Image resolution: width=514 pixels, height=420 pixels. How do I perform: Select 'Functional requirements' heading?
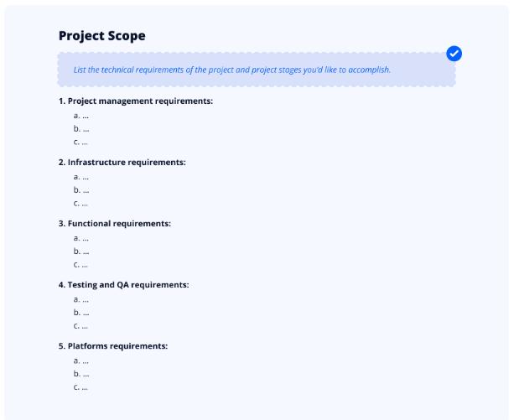click(115, 224)
